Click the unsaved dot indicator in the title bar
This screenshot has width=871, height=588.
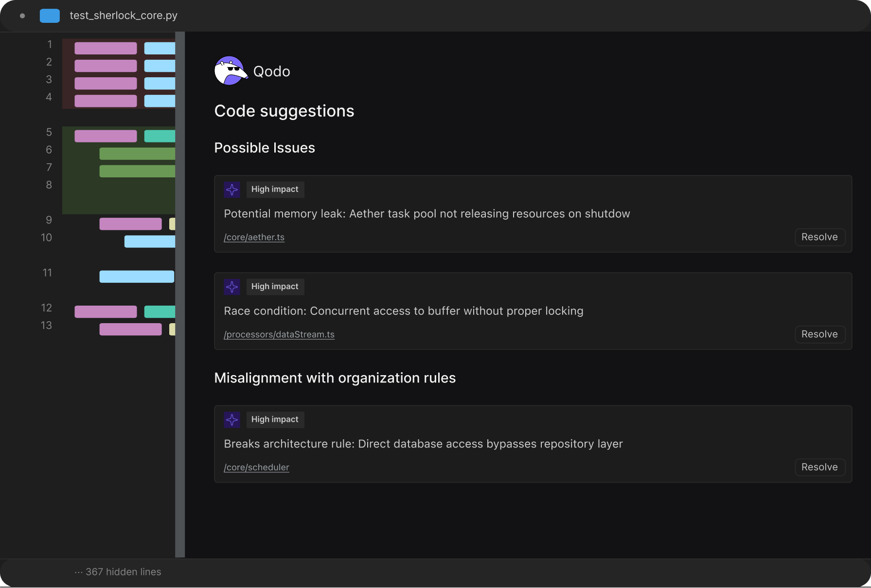tap(22, 16)
